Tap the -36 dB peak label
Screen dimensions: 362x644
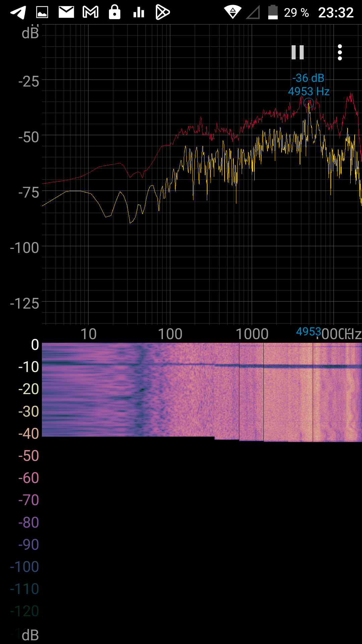coord(308,78)
